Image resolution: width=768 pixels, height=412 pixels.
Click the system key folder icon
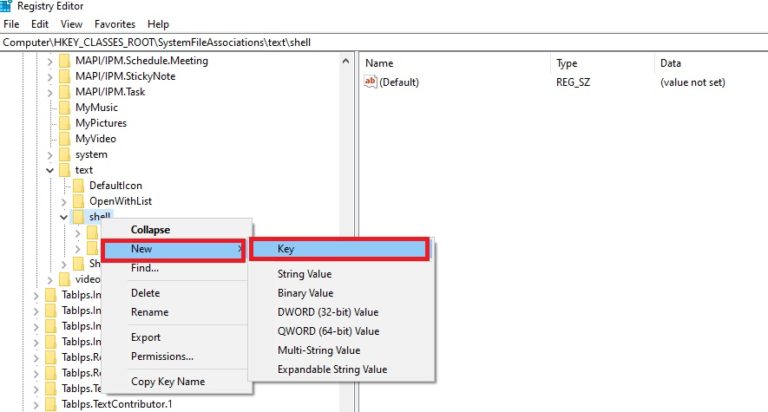[64, 155]
